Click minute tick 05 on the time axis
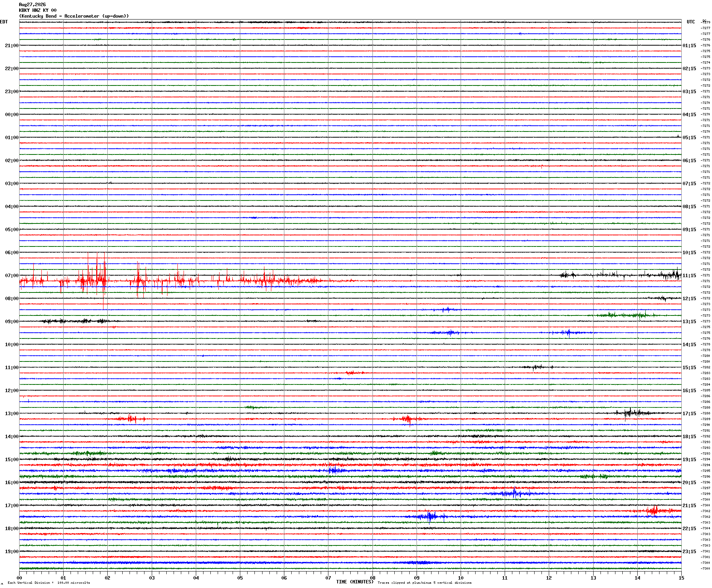712x588 pixels. pos(240,578)
